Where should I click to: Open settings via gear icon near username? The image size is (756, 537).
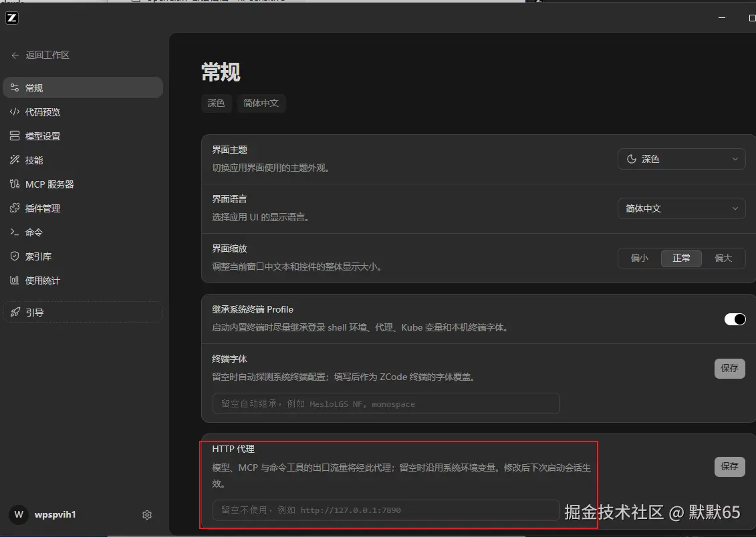(x=147, y=515)
